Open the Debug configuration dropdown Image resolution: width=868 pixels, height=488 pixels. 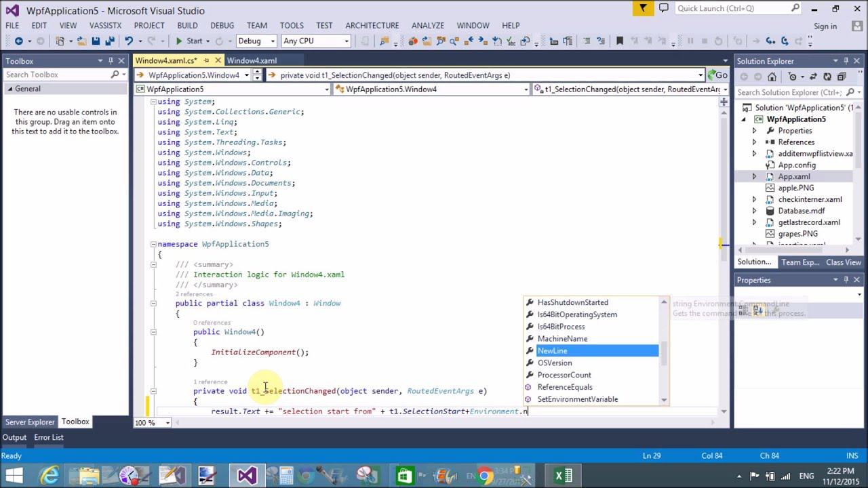pos(256,41)
